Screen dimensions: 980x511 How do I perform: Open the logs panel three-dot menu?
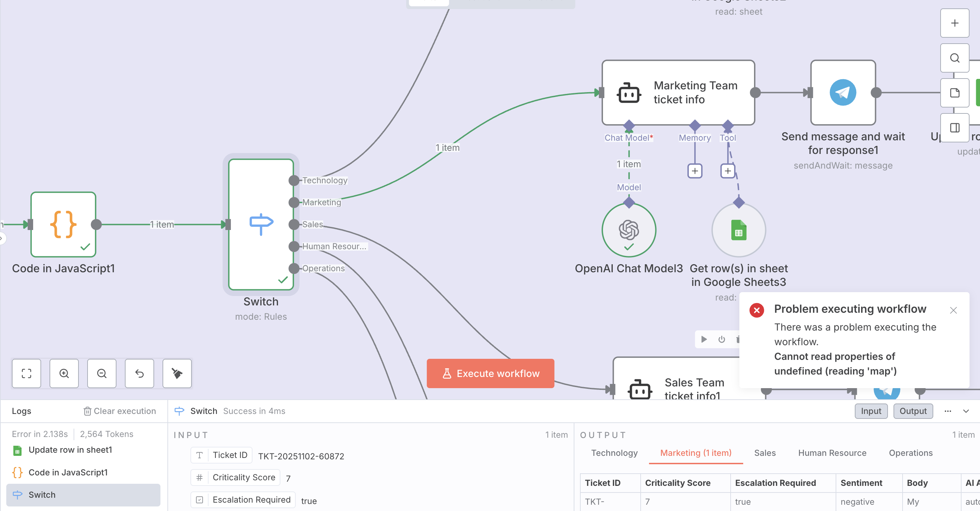[x=948, y=411]
